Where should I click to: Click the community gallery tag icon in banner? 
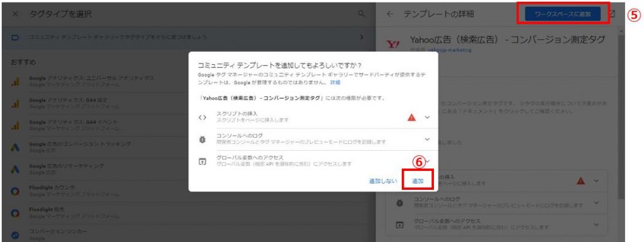(x=15, y=37)
